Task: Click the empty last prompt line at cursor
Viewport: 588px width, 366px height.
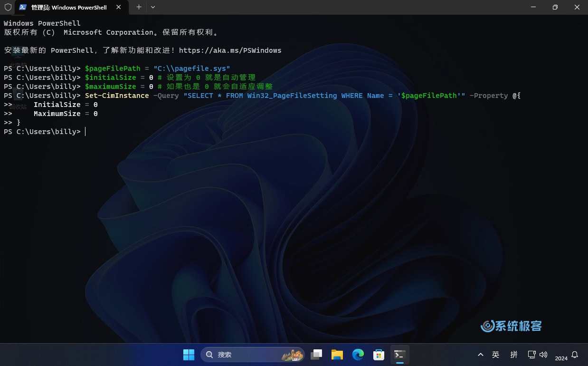Action: [x=45, y=132]
